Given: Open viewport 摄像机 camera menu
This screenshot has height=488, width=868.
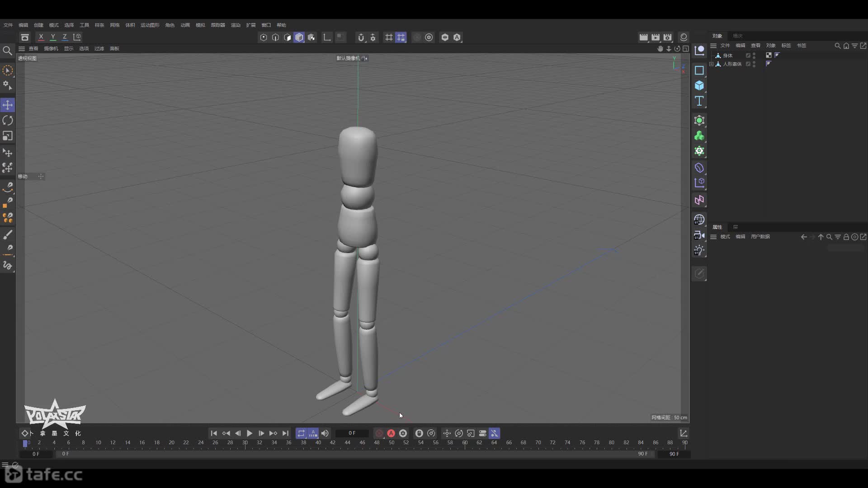Looking at the screenshot, I should pyautogui.click(x=51, y=48).
